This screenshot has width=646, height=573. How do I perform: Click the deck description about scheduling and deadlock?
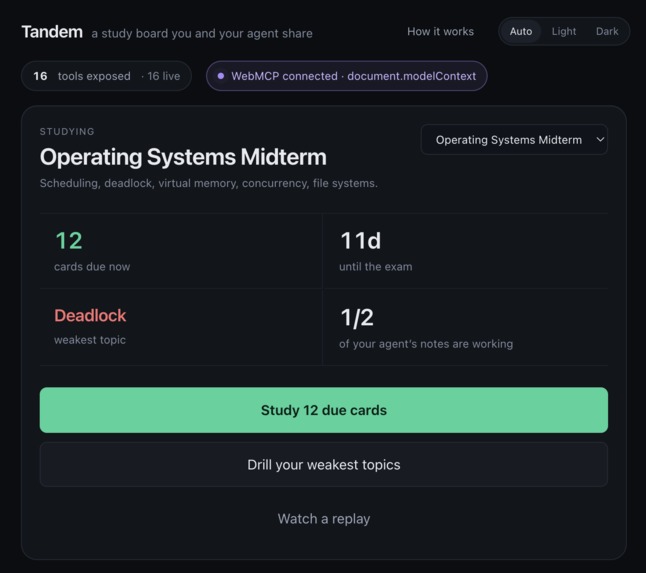[x=208, y=183]
